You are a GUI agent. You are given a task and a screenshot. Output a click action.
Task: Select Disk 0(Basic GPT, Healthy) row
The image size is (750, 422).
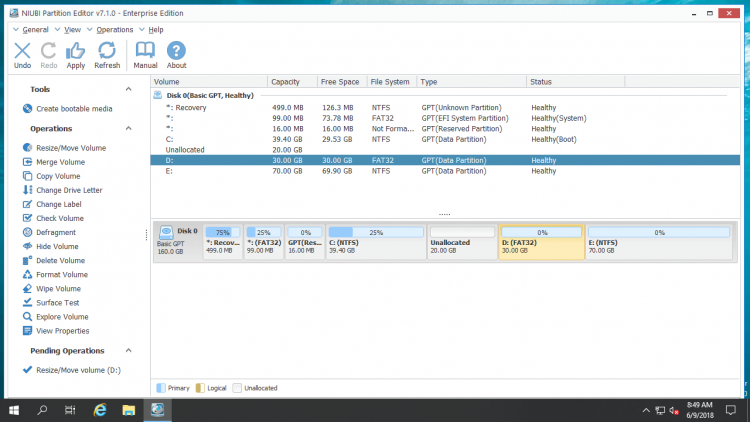pos(445,95)
